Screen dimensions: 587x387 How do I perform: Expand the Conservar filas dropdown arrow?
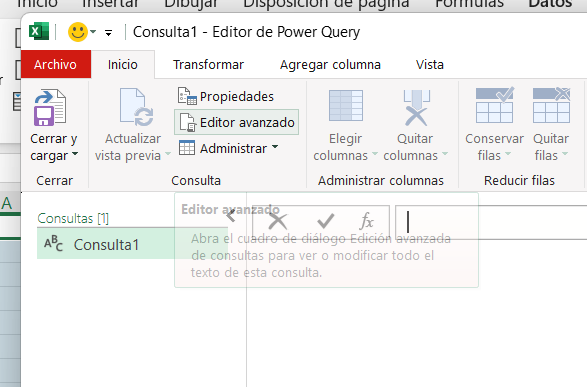pyautogui.click(x=508, y=154)
